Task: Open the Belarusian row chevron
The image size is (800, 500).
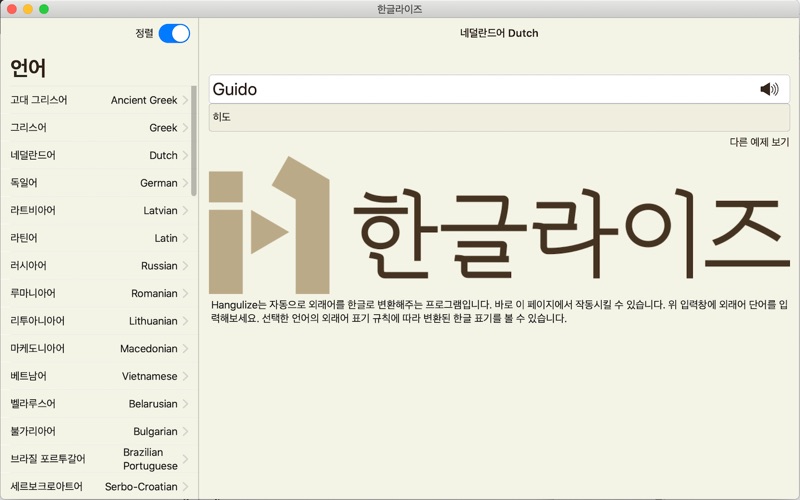Action: 185,404
